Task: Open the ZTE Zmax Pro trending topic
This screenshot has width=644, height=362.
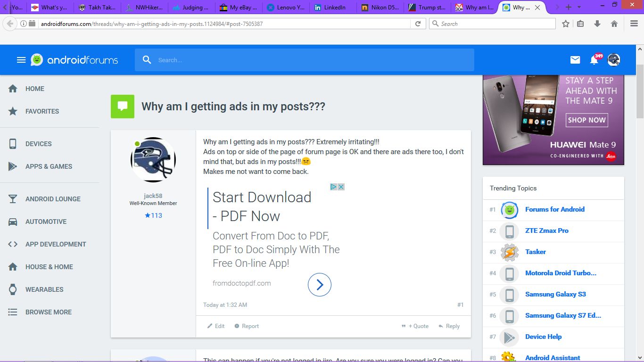Action: point(547,230)
